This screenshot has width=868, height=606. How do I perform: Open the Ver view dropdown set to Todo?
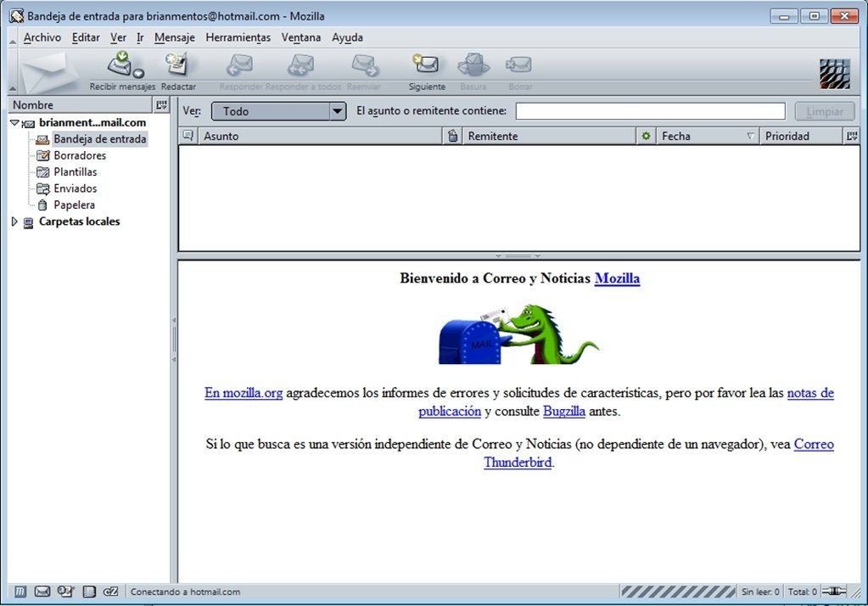coord(278,111)
